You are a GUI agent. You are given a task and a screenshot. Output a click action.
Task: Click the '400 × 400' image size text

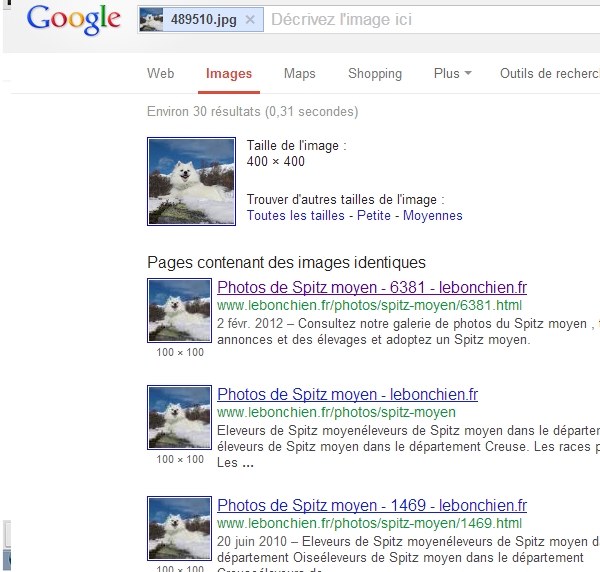coord(276,161)
